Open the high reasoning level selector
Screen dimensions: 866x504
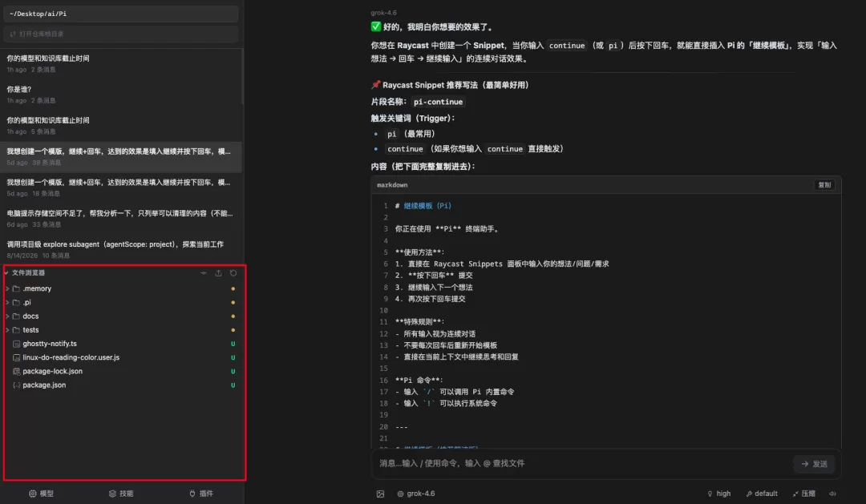pyautogui.click(x=718, y=494)
